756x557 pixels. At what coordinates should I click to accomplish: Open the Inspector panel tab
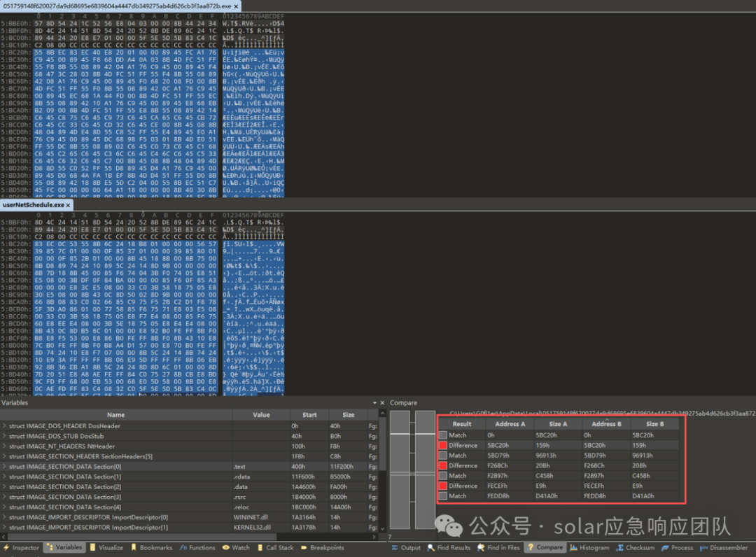(x=21, y=547)
